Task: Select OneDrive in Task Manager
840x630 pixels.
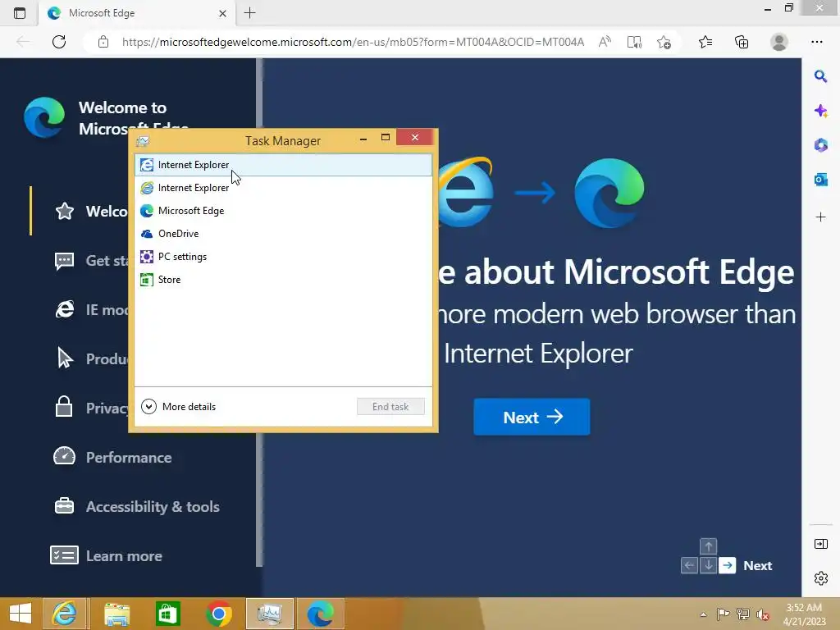Action: (x=283, y=234)
